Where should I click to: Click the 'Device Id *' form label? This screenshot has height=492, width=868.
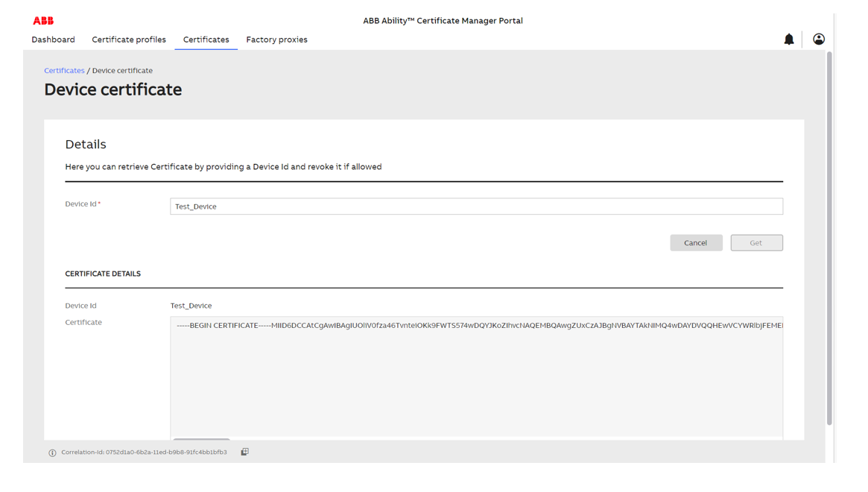tap(83, 204)
